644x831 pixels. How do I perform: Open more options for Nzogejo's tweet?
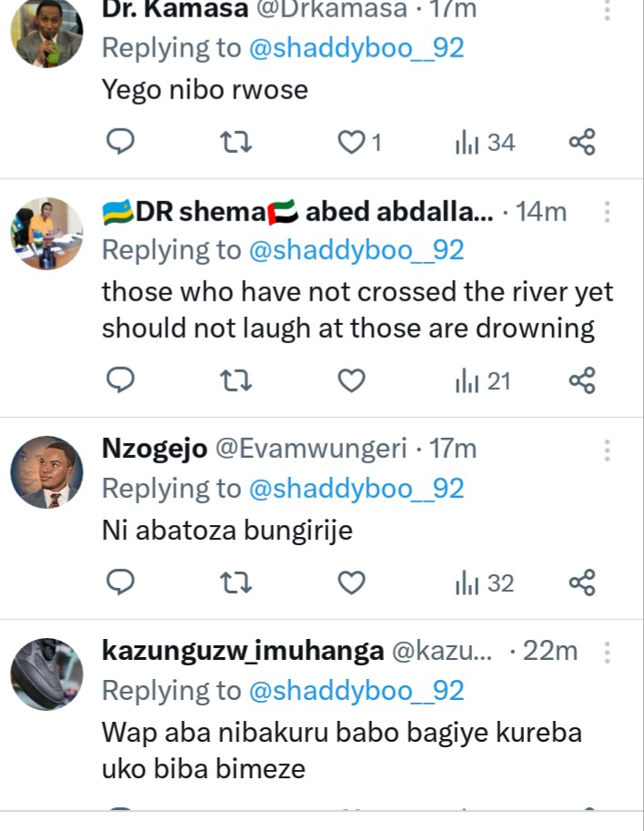point(607,450)
